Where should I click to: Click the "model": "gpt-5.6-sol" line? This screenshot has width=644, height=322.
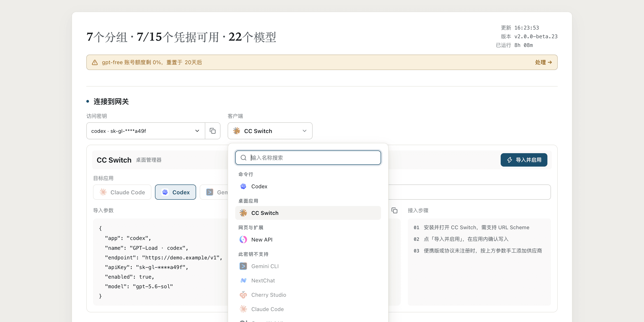click(139, 286)
